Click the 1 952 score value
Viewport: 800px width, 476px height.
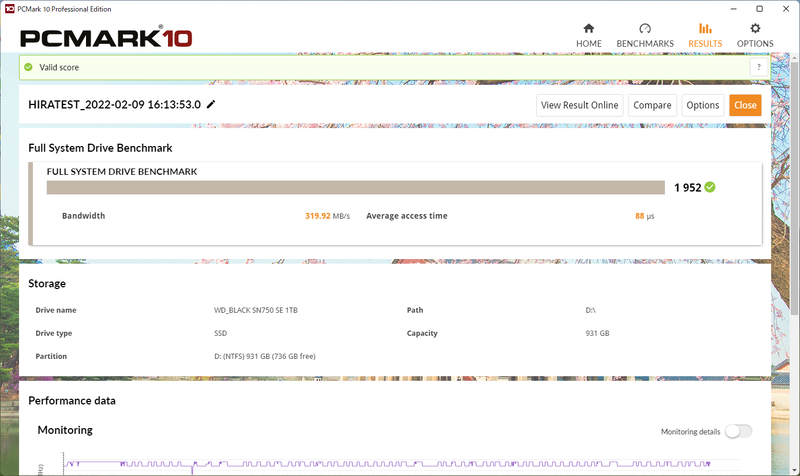click(x=687, y=188)
